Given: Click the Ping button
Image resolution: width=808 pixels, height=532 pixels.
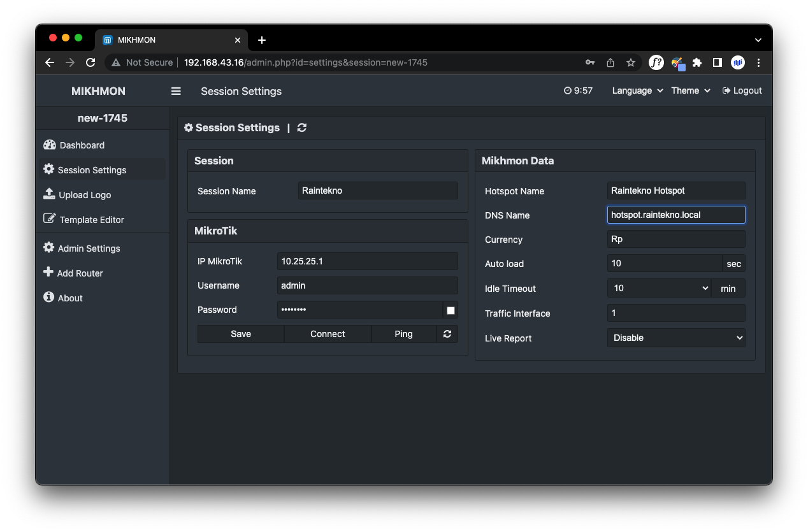Looking at the screenshot, I should tap(403, 334).
